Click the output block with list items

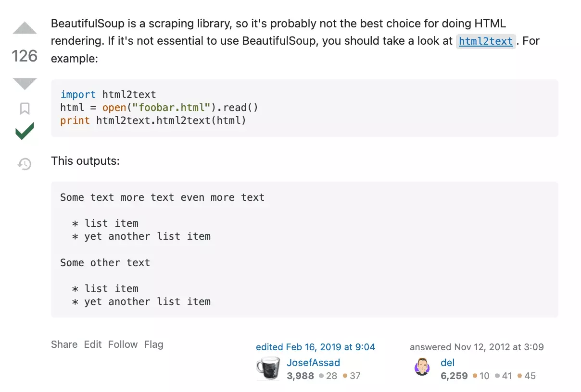click(x=304, y=249)
